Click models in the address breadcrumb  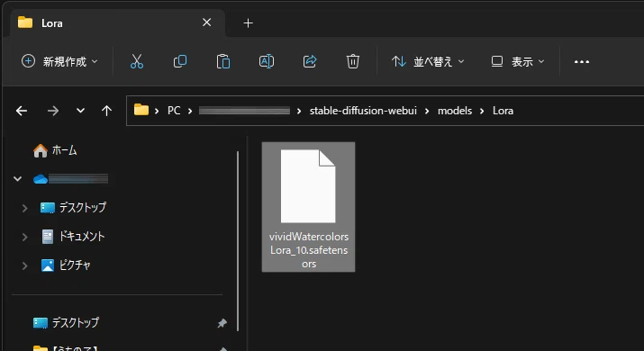click(455, 111)
